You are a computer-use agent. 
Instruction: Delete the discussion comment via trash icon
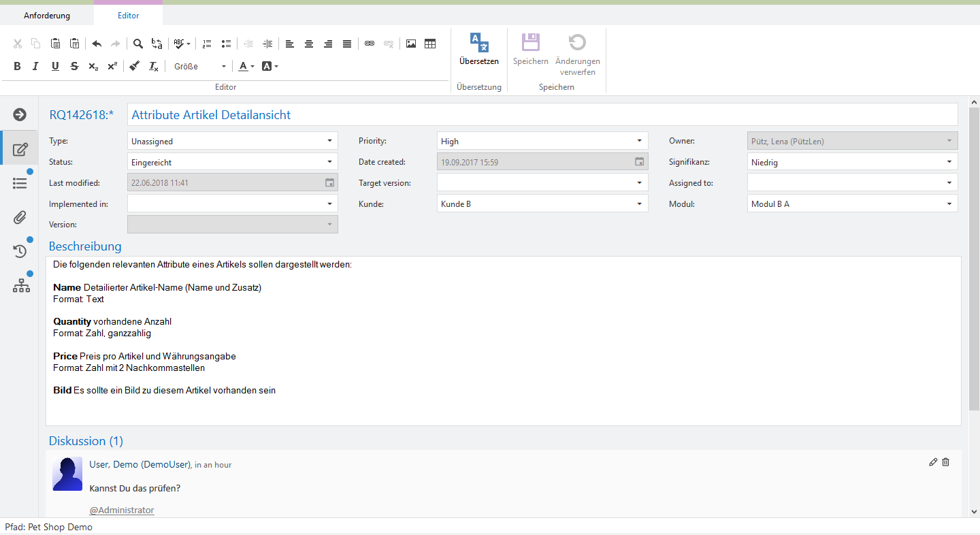click(x=945, y=462)
